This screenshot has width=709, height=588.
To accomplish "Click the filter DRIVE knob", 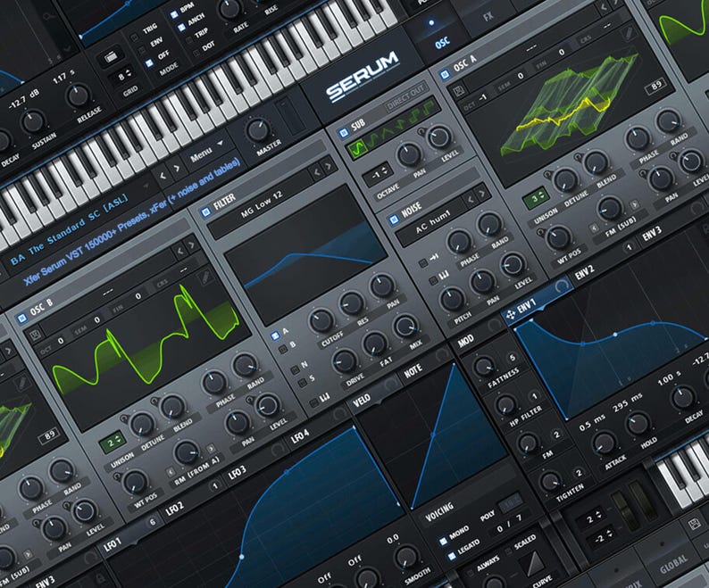I will [344, 360].
